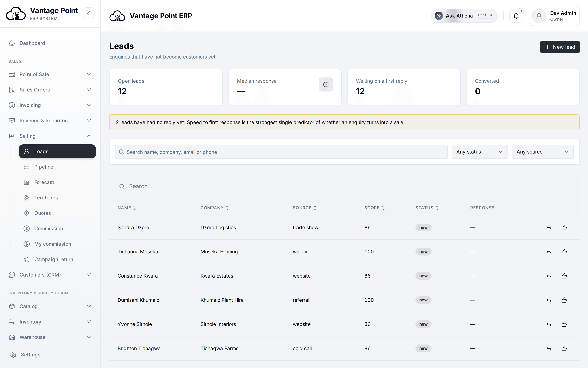588x368 pixels.
Task: Click the Khumalo Plant Hire company cell
Action: [222, 300]
